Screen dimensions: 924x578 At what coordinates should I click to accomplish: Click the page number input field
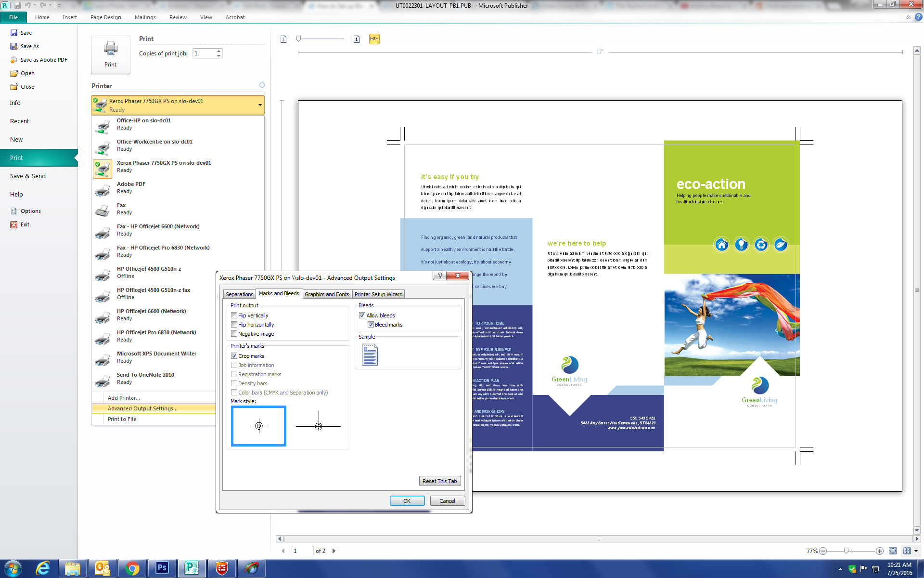[x=302, y=551]
